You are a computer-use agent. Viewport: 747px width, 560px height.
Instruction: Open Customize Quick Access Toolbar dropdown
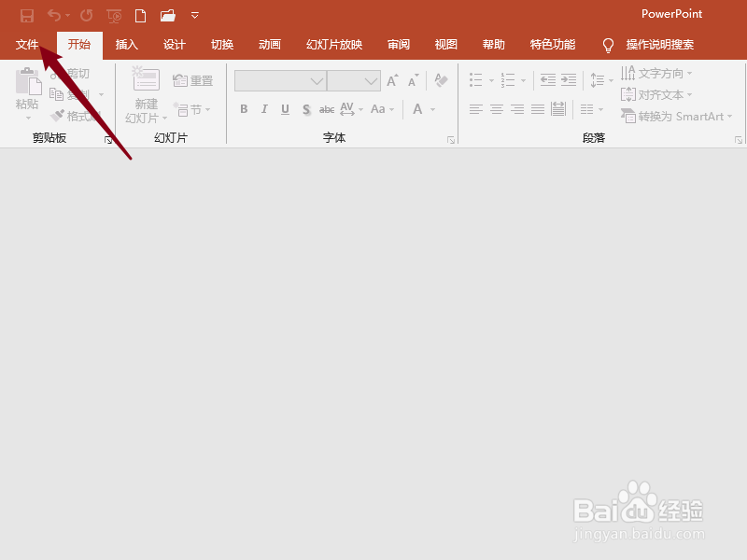coord(195,16)
